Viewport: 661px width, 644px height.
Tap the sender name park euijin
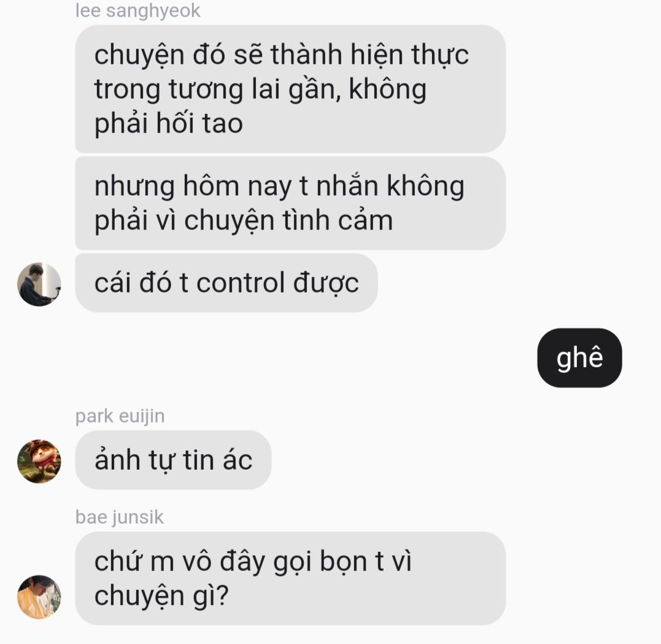tap(120, 416)
